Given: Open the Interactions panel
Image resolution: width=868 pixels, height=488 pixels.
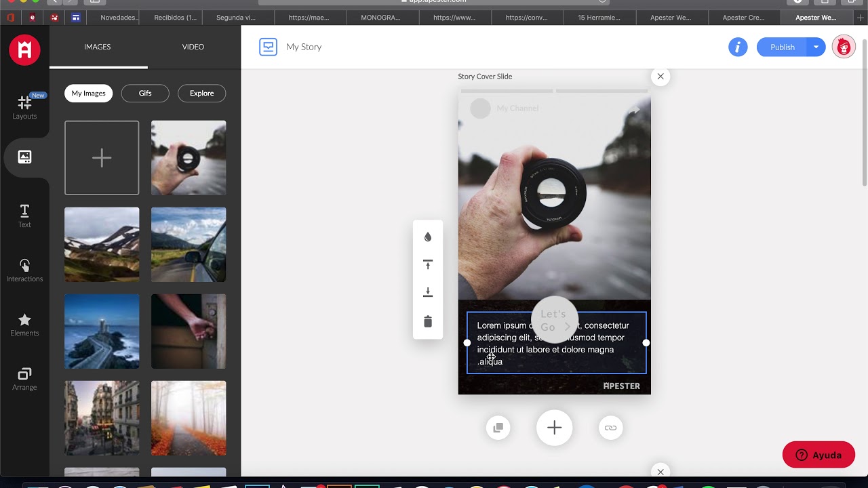Looking at the screenshot, I should tap(24, 270).
